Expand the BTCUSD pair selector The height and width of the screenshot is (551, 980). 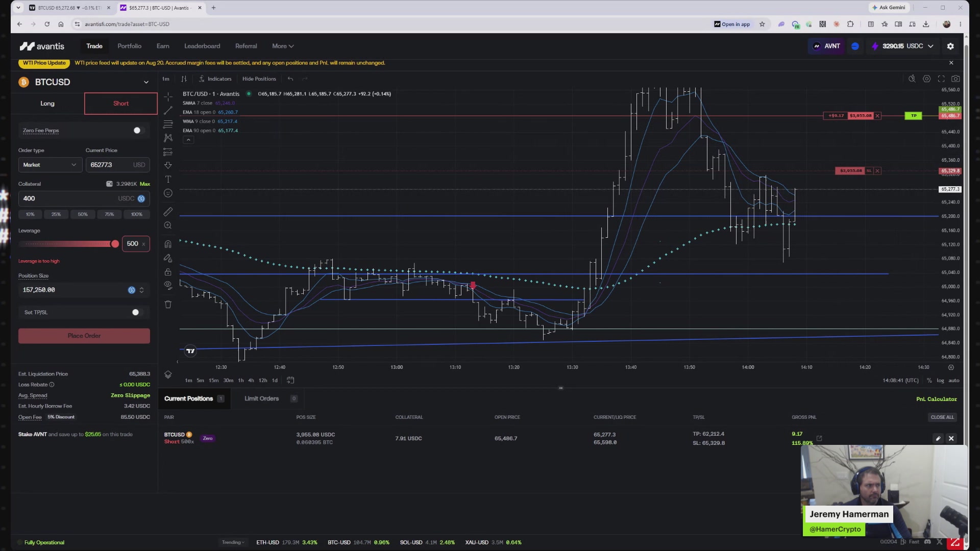coord(146,82)
